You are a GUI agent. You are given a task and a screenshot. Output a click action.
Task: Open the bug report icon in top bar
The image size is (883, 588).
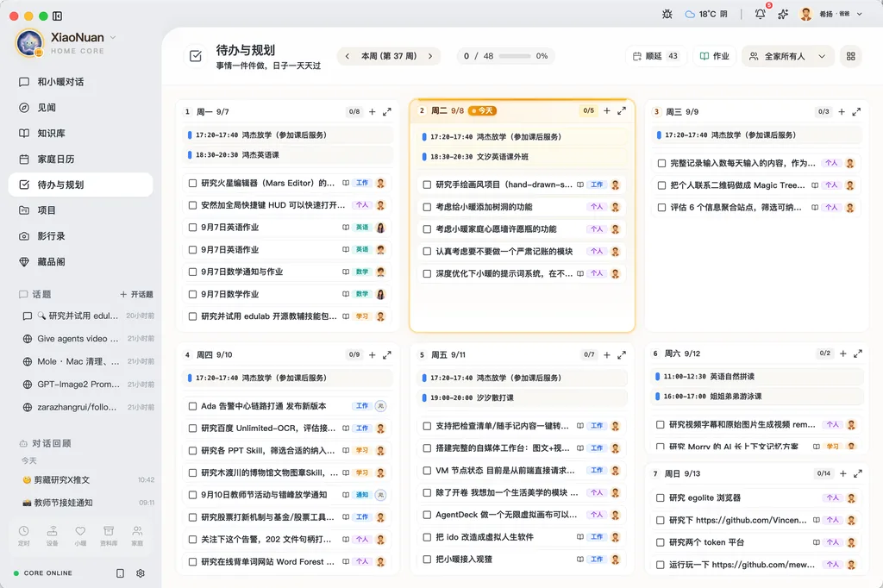click(x=667, y=14)
